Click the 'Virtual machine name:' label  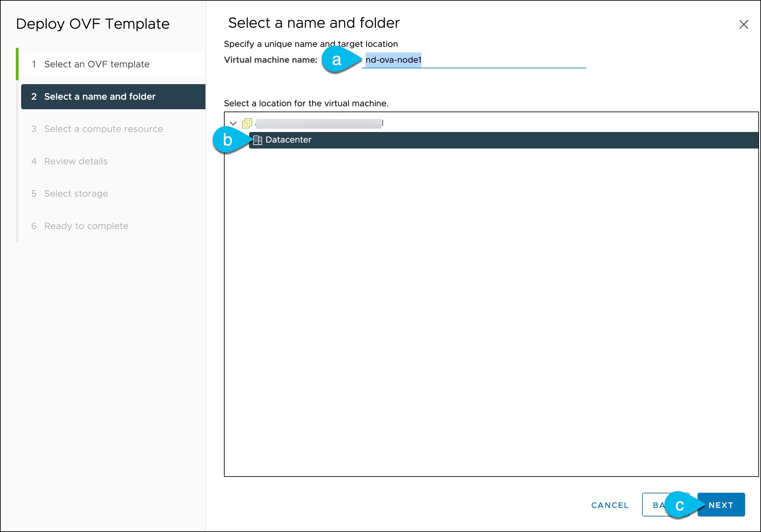coord(271,60)
